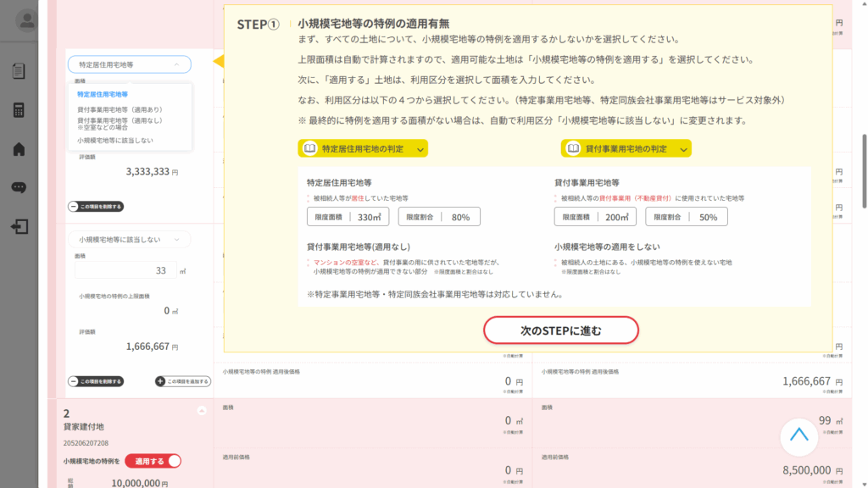Open the chat bubble sidebar icon
This screenshot has height=488, width=868.
click(x=19, y=187)
